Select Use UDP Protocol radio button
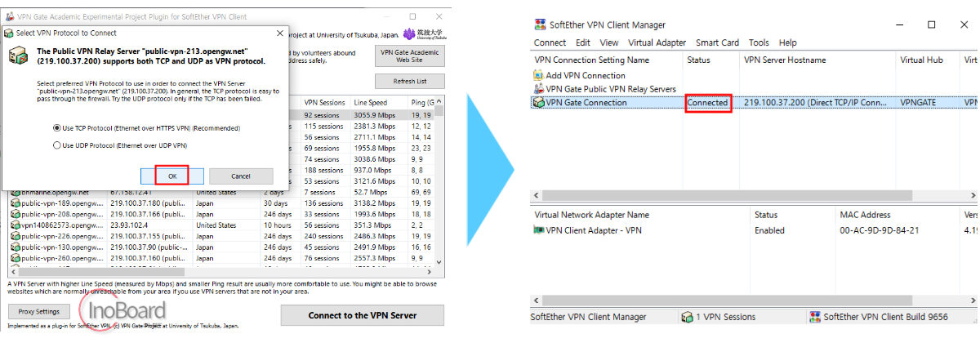 point(56,145)
